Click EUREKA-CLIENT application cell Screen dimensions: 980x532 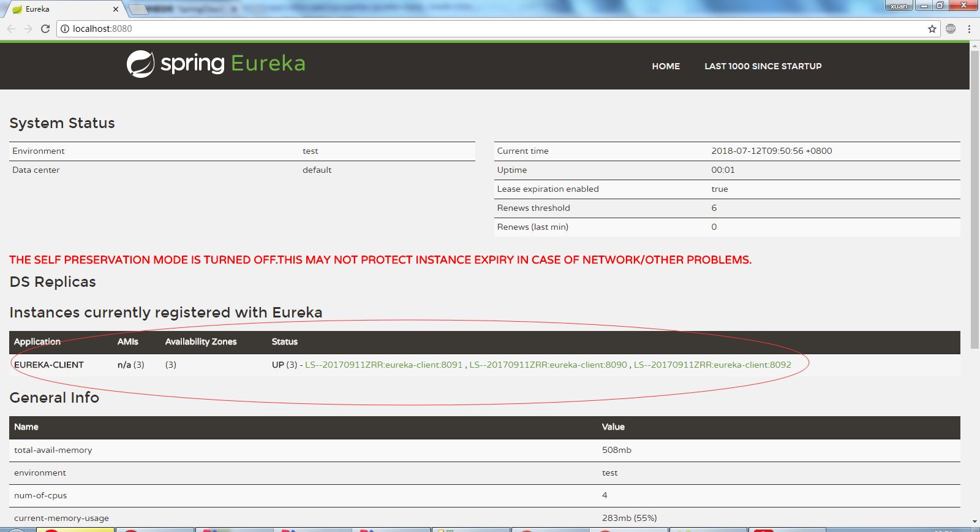pos(49,365)
